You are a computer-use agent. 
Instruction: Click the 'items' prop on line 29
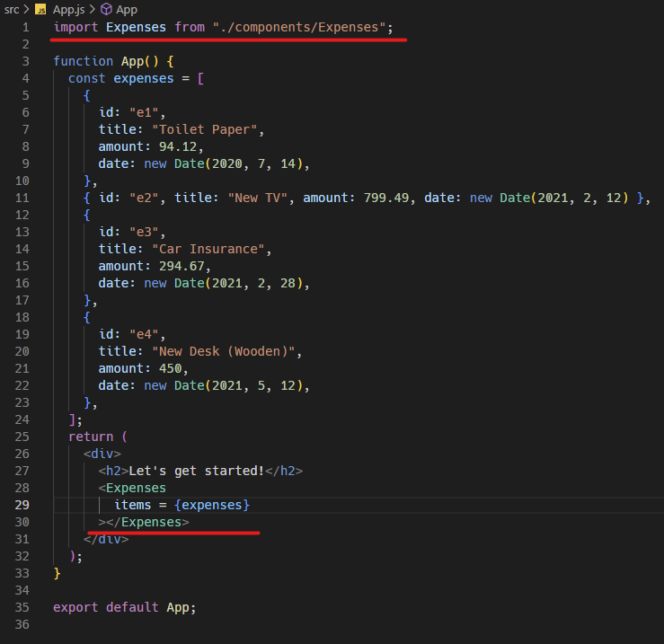(133, 505)
